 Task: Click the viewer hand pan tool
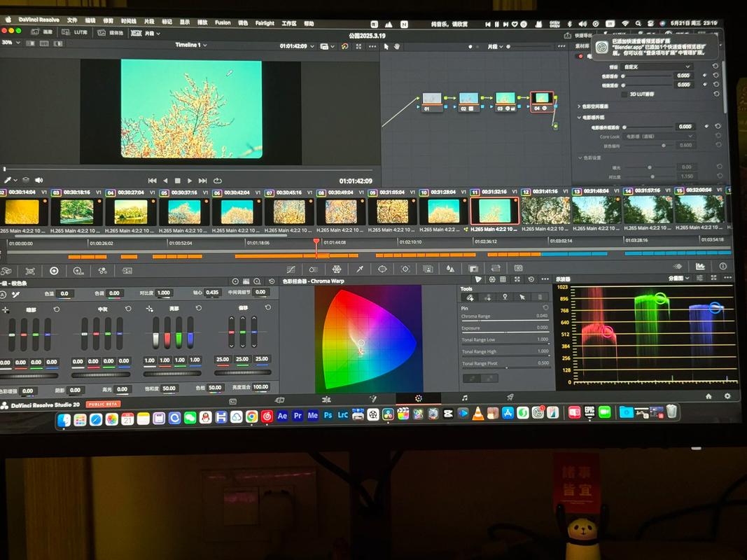click(396, 47)
